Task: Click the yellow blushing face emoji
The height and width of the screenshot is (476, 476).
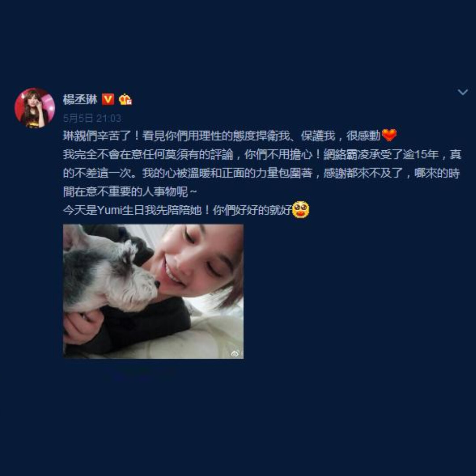Action: point(300,210)
